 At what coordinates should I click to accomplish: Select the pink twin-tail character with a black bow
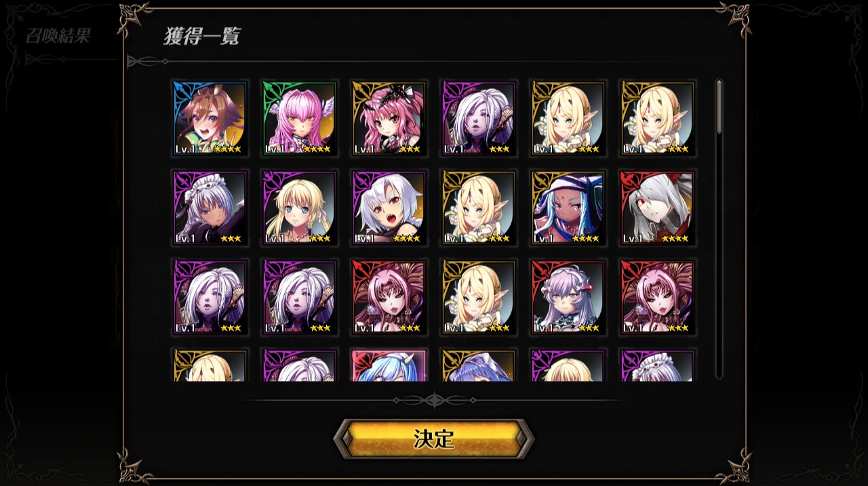(x=389, y=119)
